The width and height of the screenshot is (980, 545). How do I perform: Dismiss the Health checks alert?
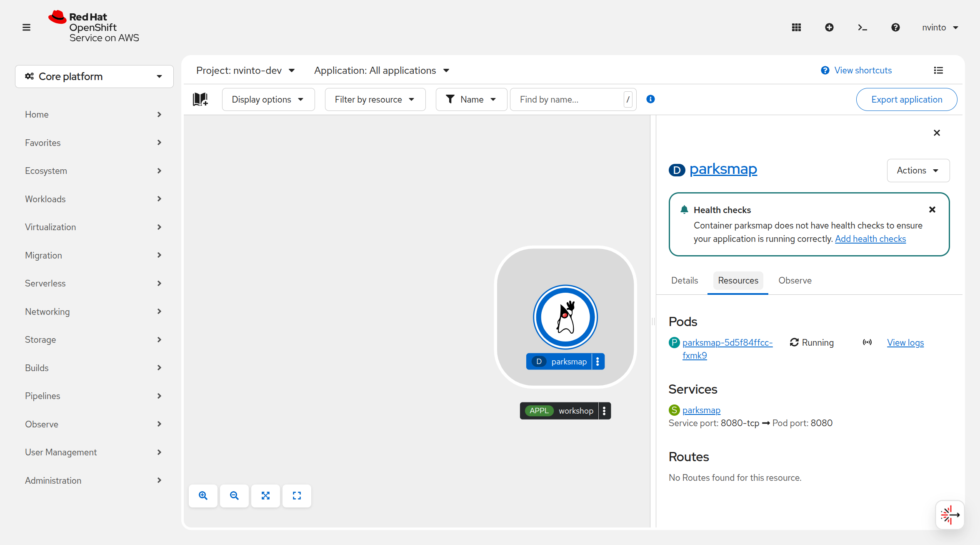point(932,210)
